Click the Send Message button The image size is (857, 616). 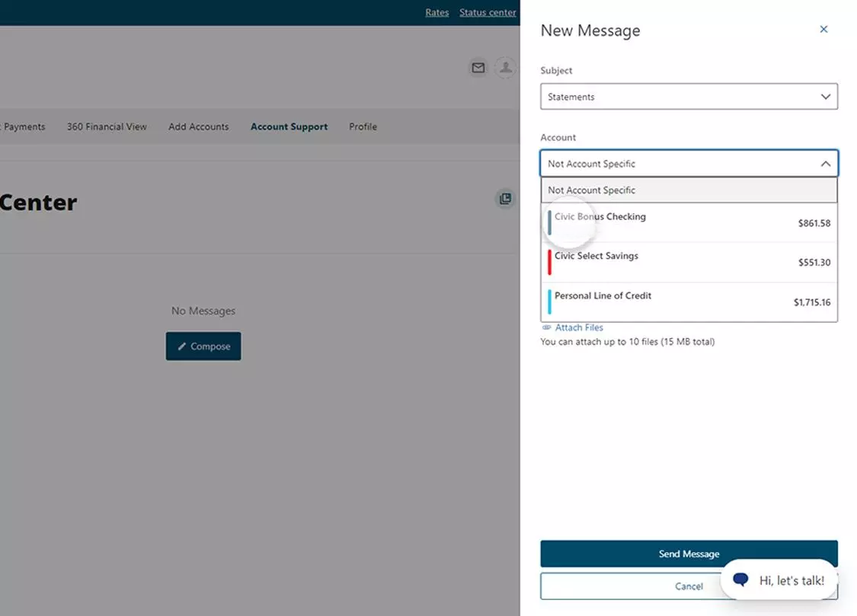(x=688, y=554)
